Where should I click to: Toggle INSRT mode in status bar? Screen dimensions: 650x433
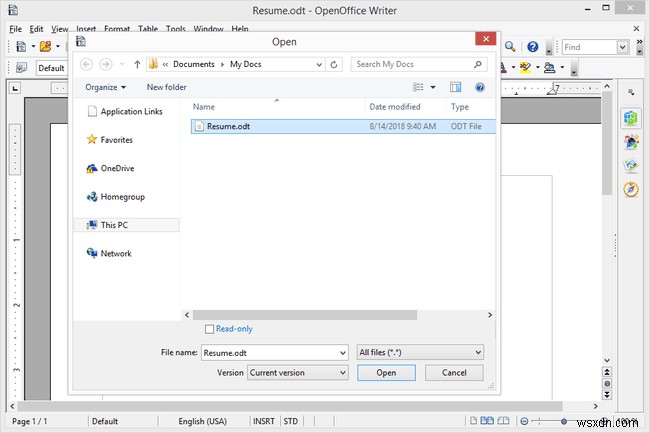[x=264, y=421]
